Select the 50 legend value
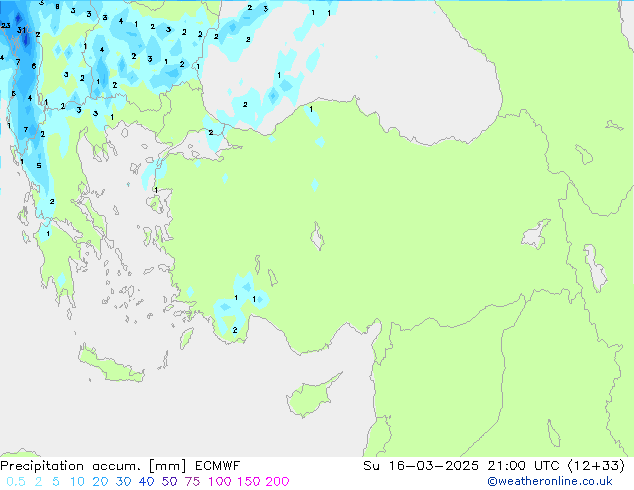 (x=169, y=482)
